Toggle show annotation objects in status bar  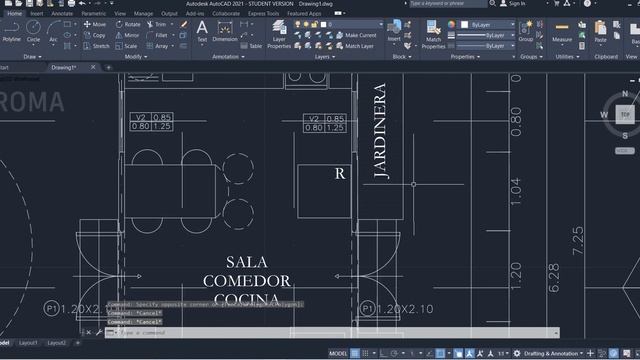click(469, 353)
